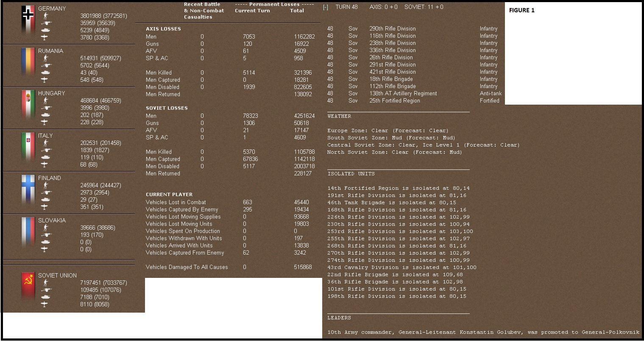Click Hungary's artillery gun icon
The height and width of the screenshot is (341, 644).
pos(45,108)
